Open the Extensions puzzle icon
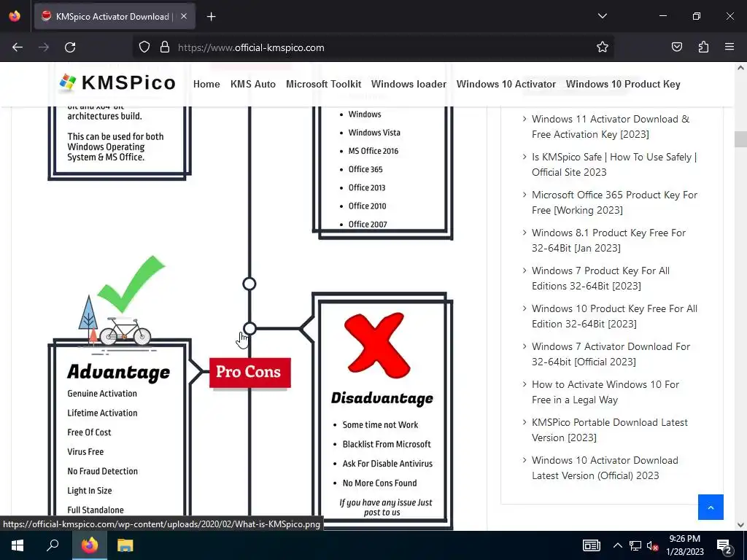This screenshot has height=560, width=747. [703, 47]
